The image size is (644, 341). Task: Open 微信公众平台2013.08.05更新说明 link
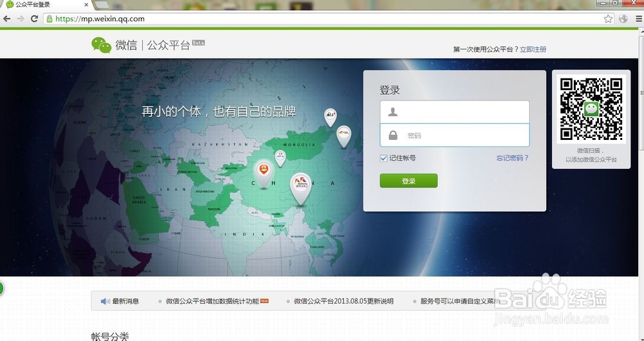(x=344, y=302)
